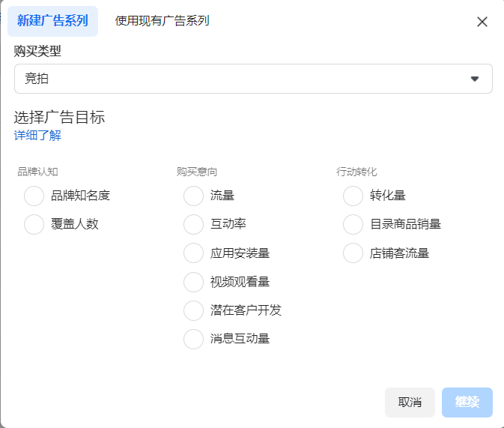This screenshot has width=504, height=428.
Task: Switch to 使用现有广告系列 tab
Action: coord(162,21)
